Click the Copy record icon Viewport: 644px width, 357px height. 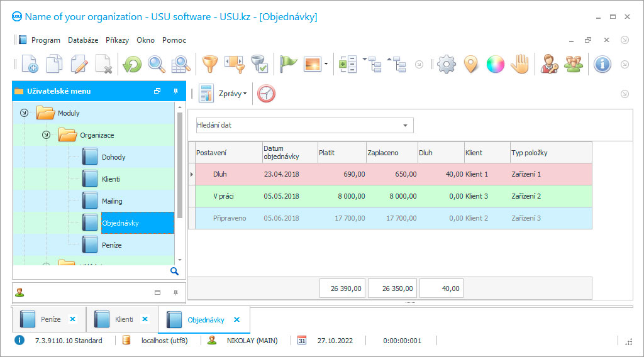(54, 64)
